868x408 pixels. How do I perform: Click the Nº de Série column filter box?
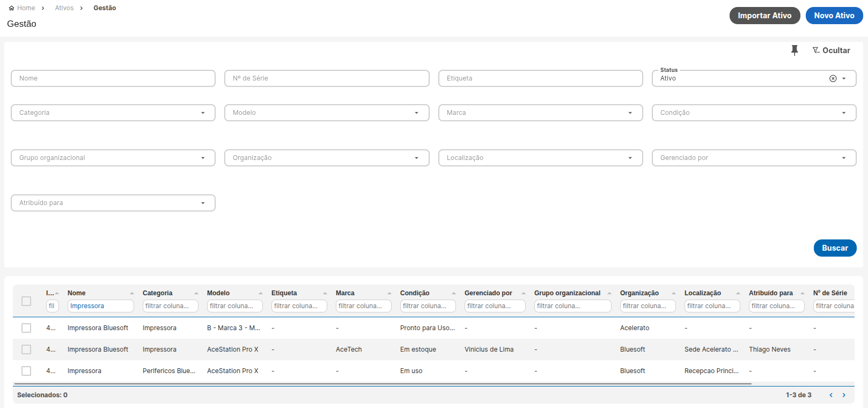(x=834, y=306)
